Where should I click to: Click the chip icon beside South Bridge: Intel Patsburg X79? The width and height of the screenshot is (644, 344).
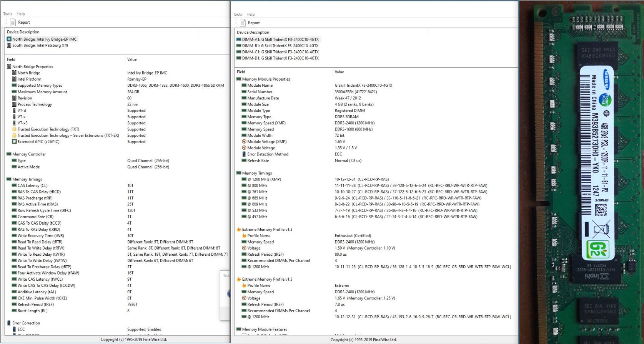click(x=9, y=45)
